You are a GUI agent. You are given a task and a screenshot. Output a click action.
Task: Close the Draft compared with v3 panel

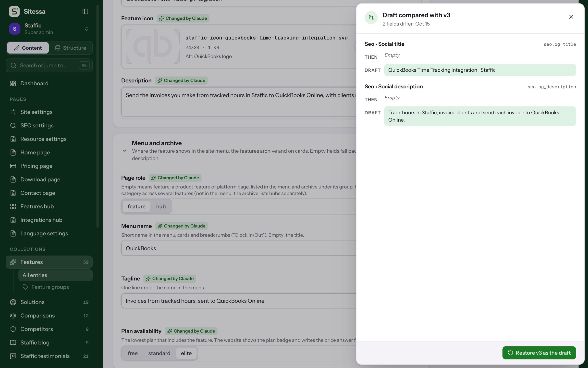coord(571,17)
